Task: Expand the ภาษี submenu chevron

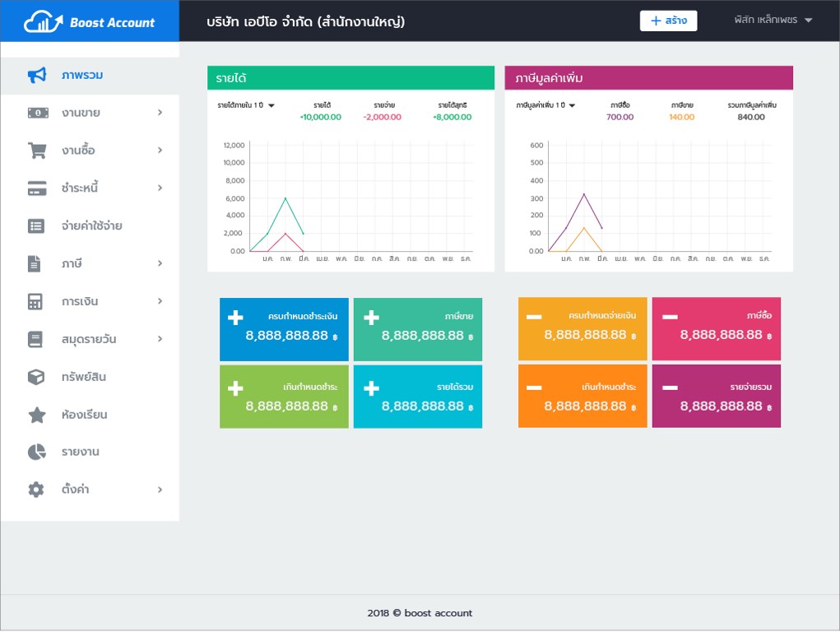Action: (x=160, y=263)
